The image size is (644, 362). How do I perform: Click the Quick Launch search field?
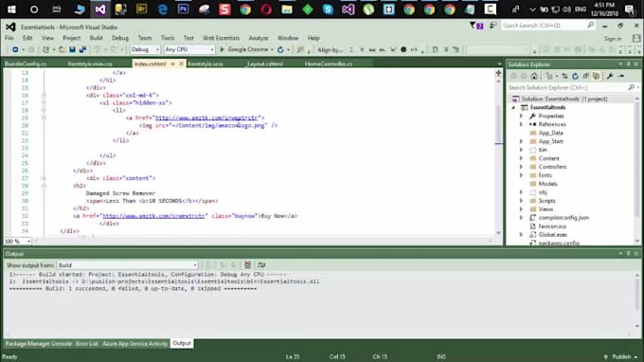click(x=547, y=26)
